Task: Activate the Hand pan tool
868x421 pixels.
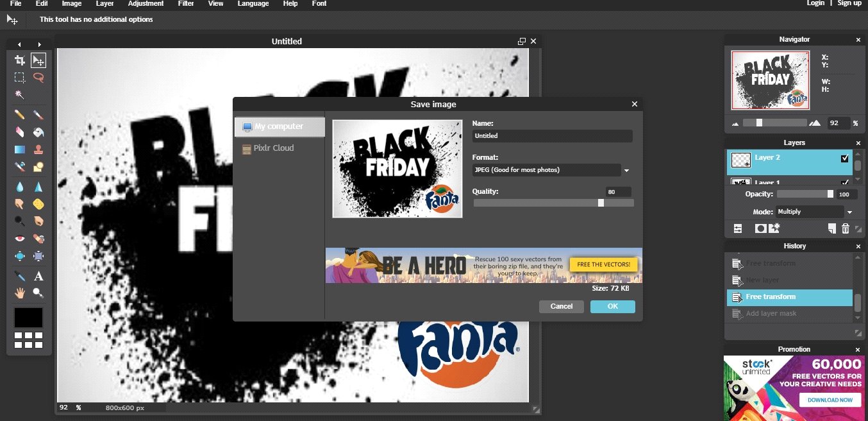Action: point(20,293)
